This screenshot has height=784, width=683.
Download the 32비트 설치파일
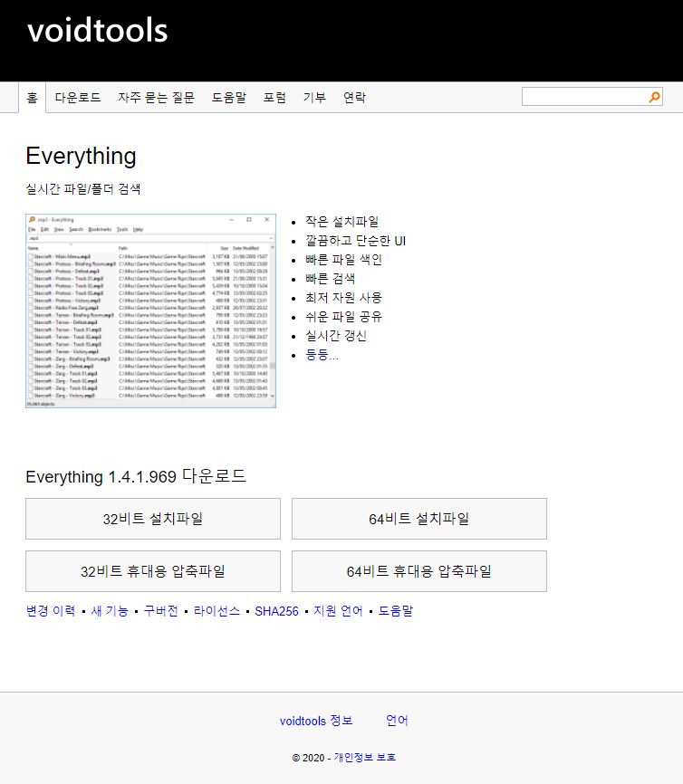coord(153,519)
